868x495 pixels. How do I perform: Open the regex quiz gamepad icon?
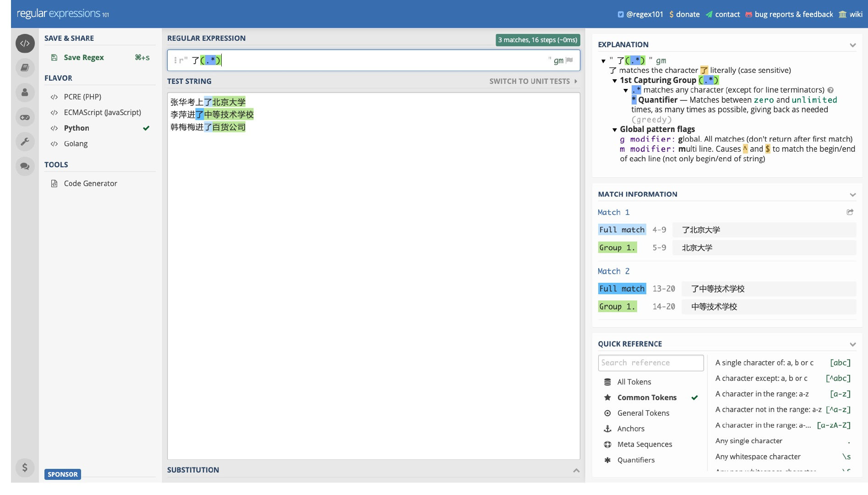[25, 117]
